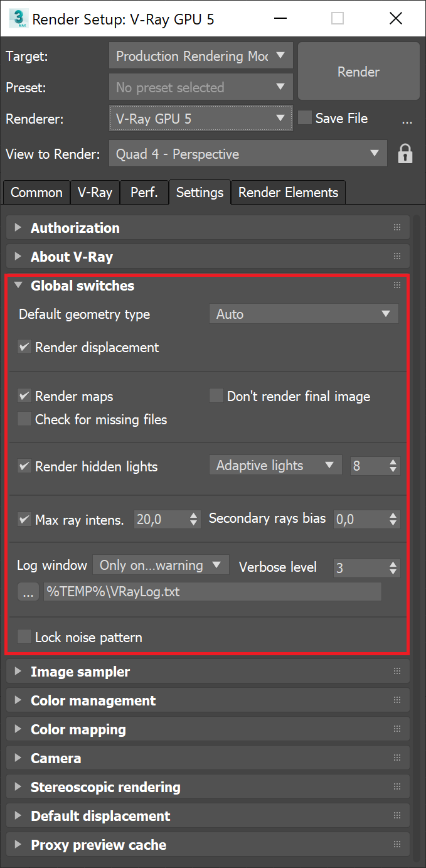Open the Log window mode dropdown
This screenshot has height=868, width=426.
161,564
